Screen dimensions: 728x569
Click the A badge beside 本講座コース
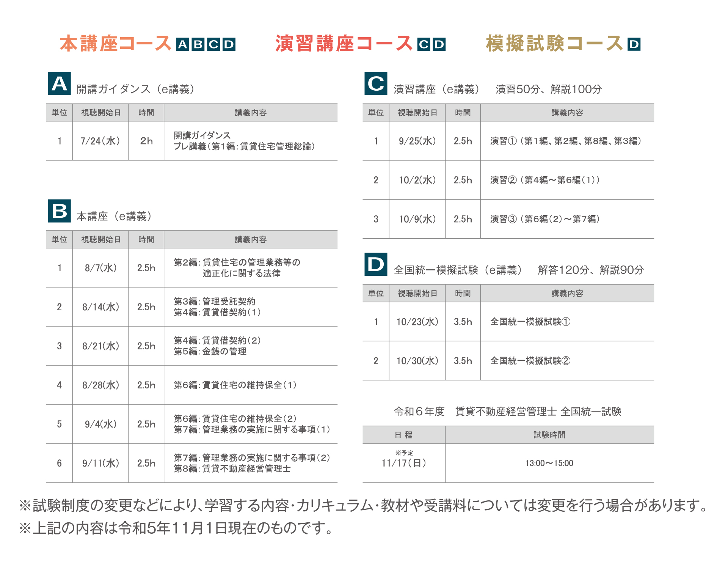[x=183, y=44]
